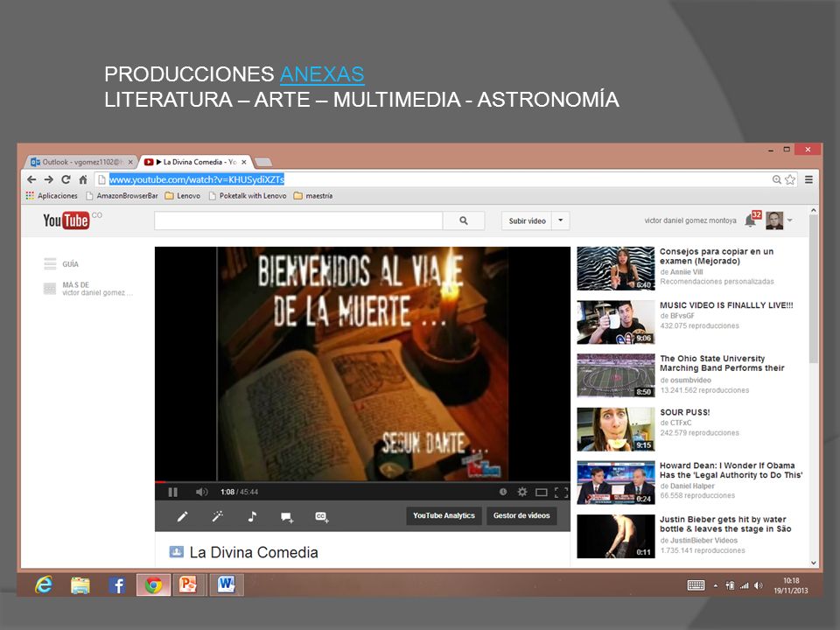Open a new browser tab

[x=263, y=162]
